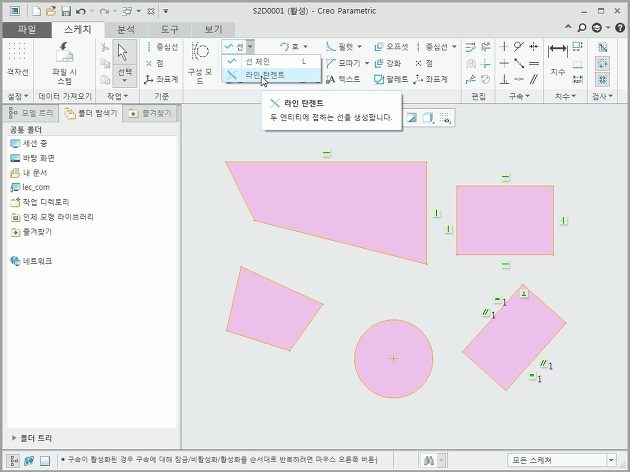Image resolution: width=630 pixels, height=472 pixels.
Task: Open the 모따기 dropdown arrow
Action: 366,63
